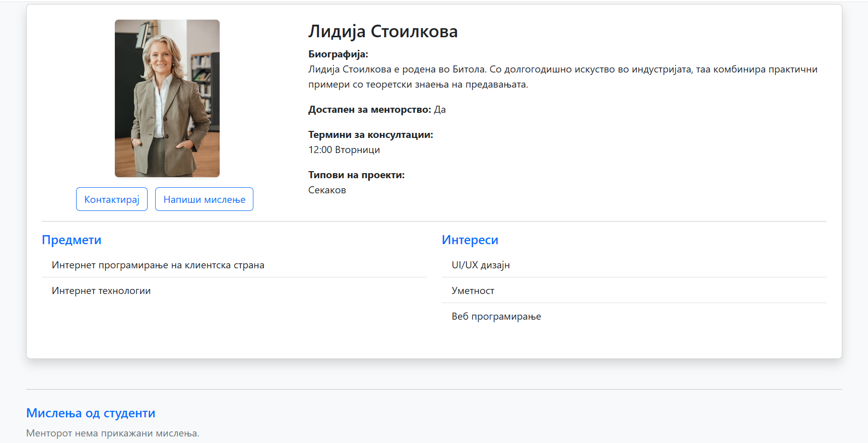Viewport: 868px width, 443px height.
Task: Click the Типови на проекти label
Action: 356,175
